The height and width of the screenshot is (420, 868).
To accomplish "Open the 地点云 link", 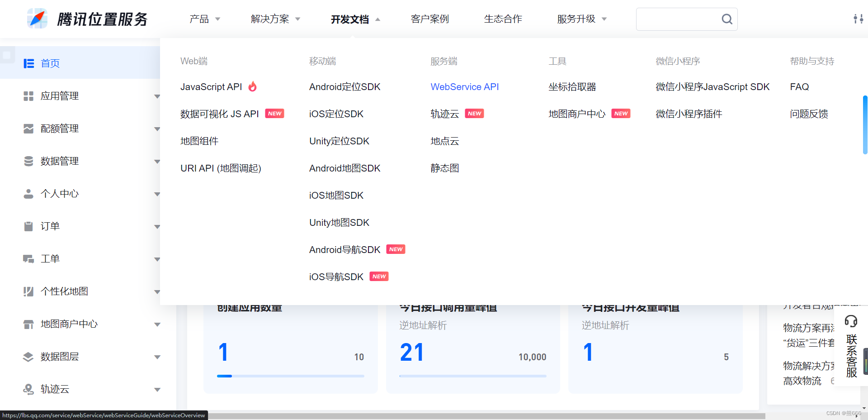I will [x=445, y=141].
